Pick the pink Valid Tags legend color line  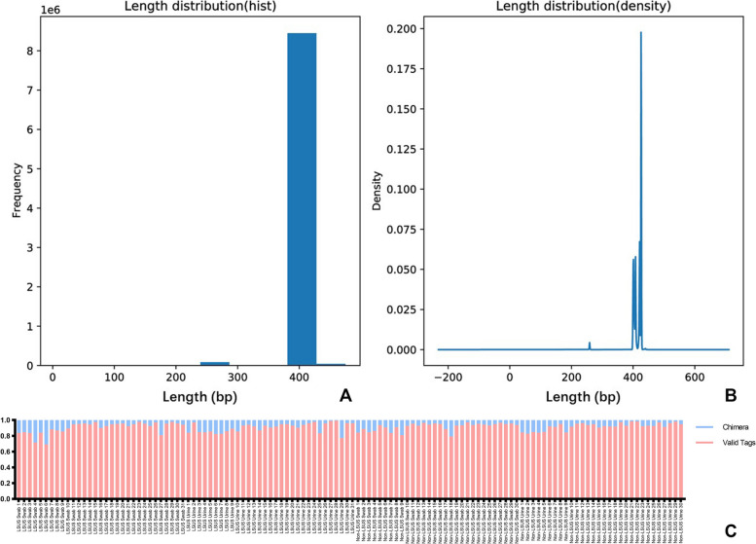click(704, 442)
